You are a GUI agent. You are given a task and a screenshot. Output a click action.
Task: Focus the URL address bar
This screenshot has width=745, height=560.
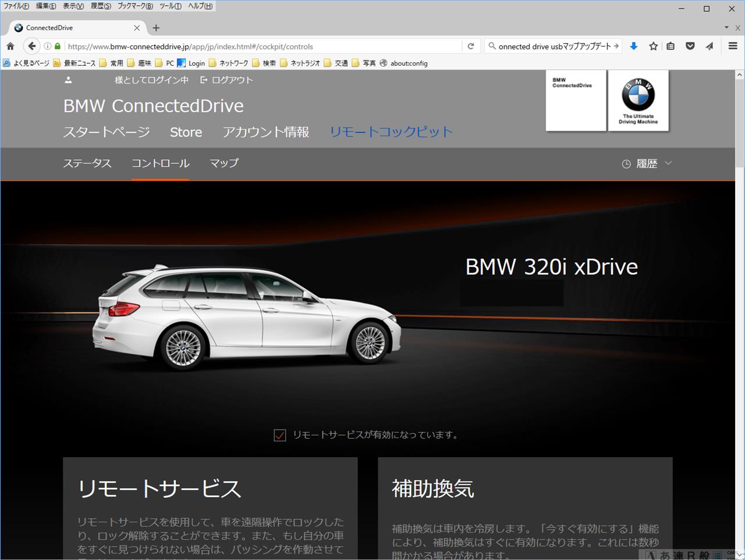(263, 46)
